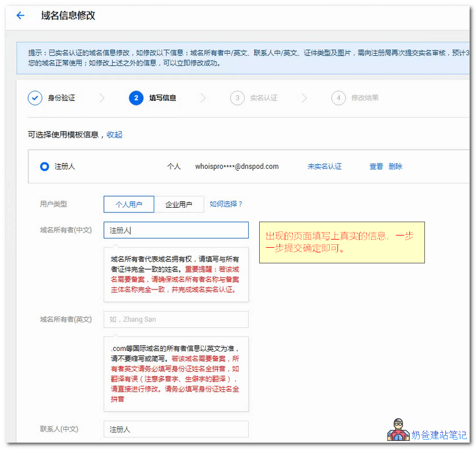476x449 pixels.
Task: Click inside the 域名所有者(中文) input field
Action: pos(176,230)
